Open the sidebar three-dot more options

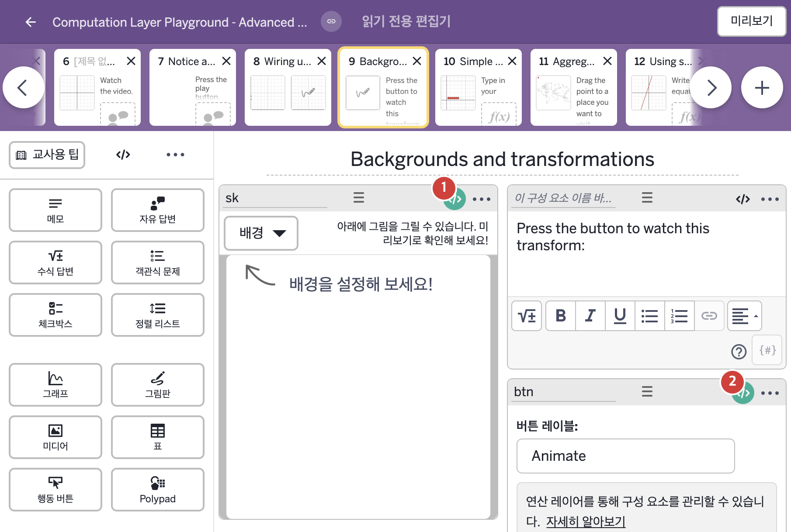(x=175, y=155)
